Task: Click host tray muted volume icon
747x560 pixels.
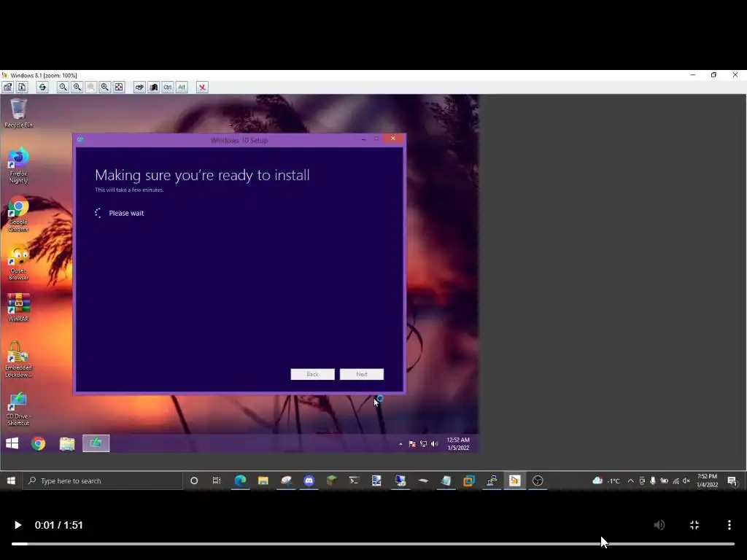Action: coord(686,481)
